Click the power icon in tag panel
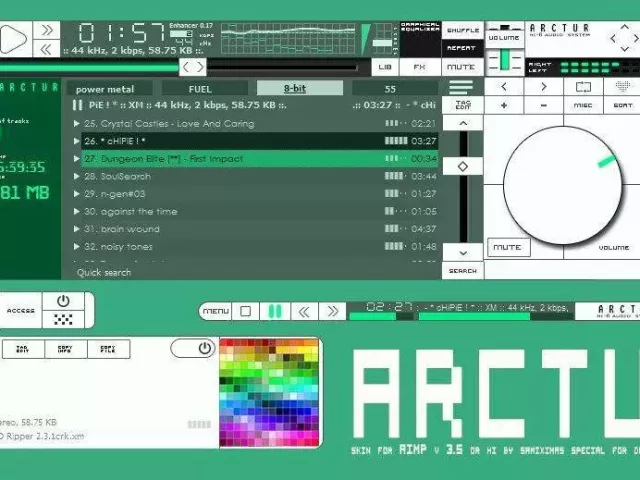The width and height of the screenshot is (640, 480). tap(204, 348)
